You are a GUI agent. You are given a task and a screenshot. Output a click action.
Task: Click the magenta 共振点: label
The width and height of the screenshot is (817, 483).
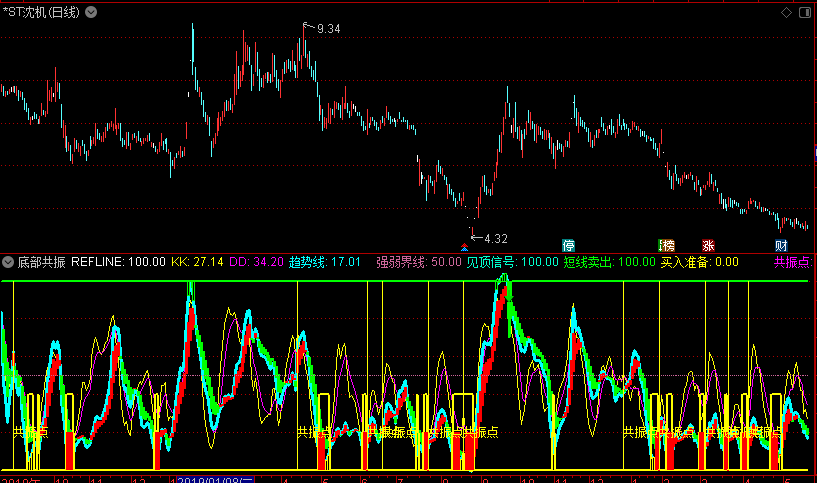tap(794, 262)
